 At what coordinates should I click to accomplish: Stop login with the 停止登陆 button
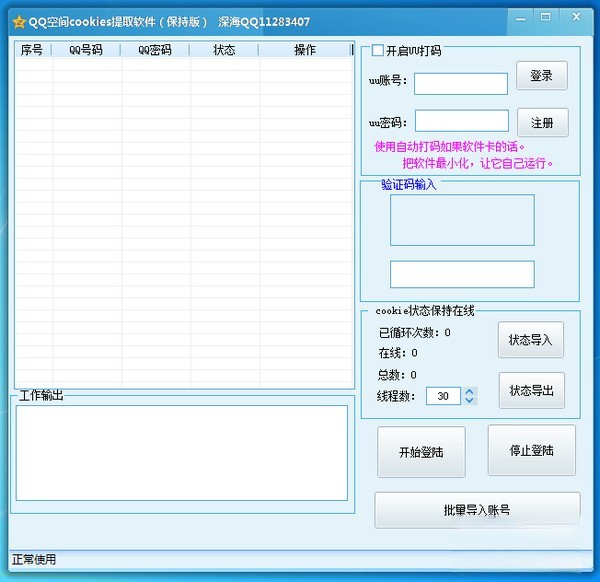[x=532, y=451]
